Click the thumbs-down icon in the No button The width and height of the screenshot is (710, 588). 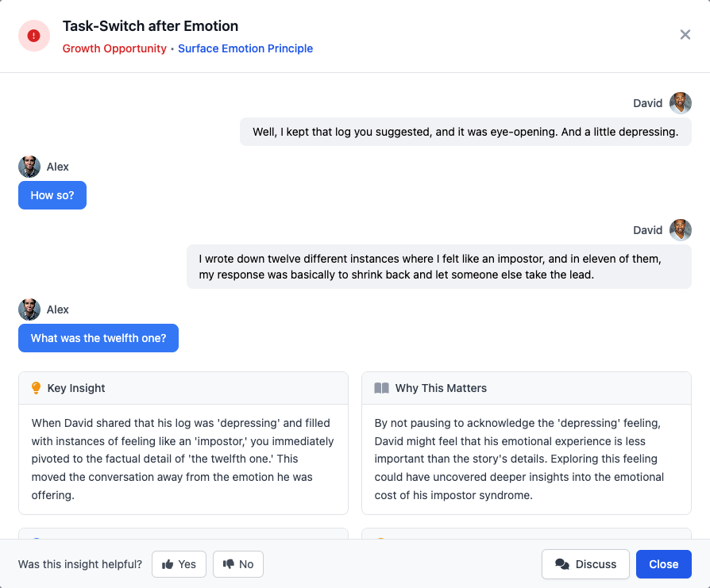227,563
